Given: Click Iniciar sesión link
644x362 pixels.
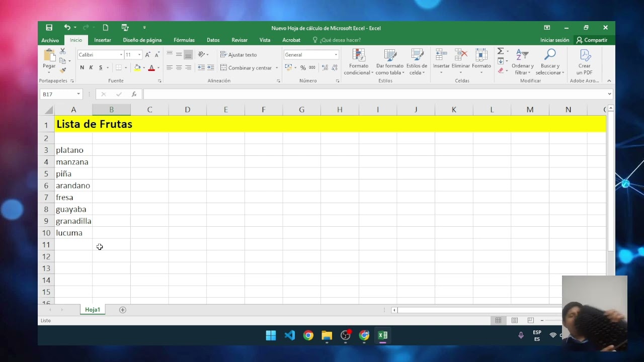Looking at the screenshot, I should 554,40.
